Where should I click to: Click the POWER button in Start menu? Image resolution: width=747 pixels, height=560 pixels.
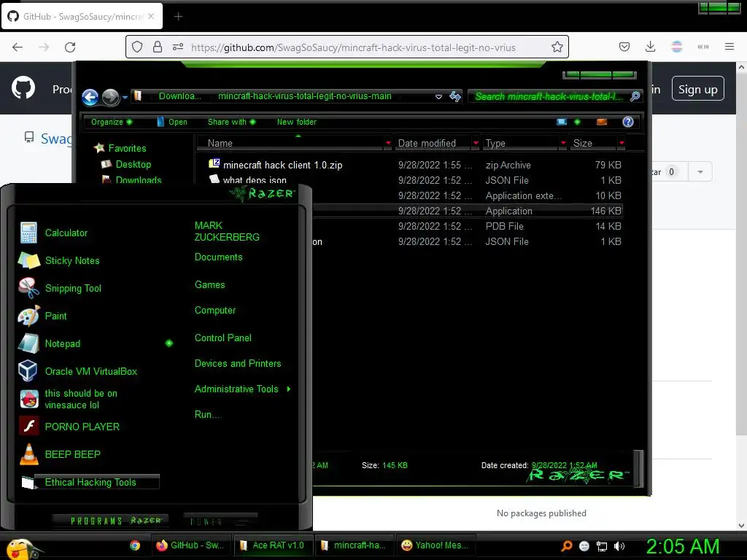pos(220,521)
